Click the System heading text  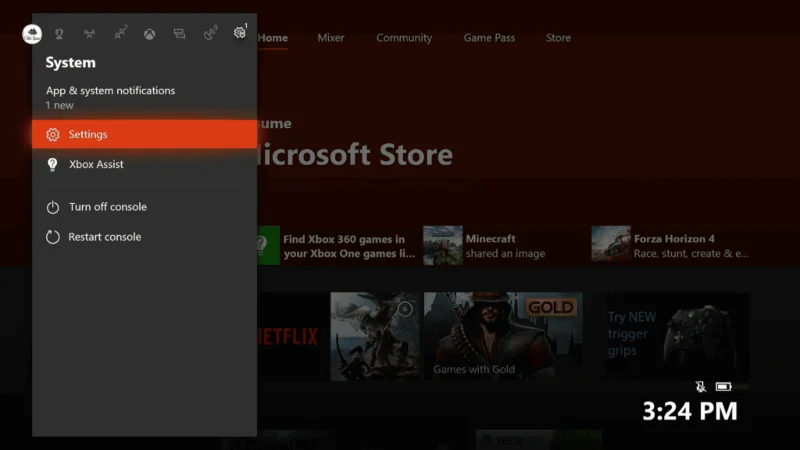point(70,63)
